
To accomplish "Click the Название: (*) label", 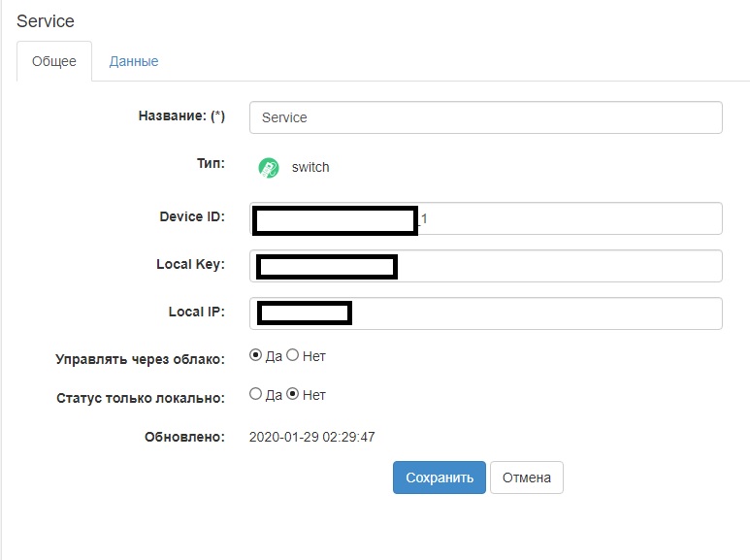I will pyautogui.click(x=181, y=115).
